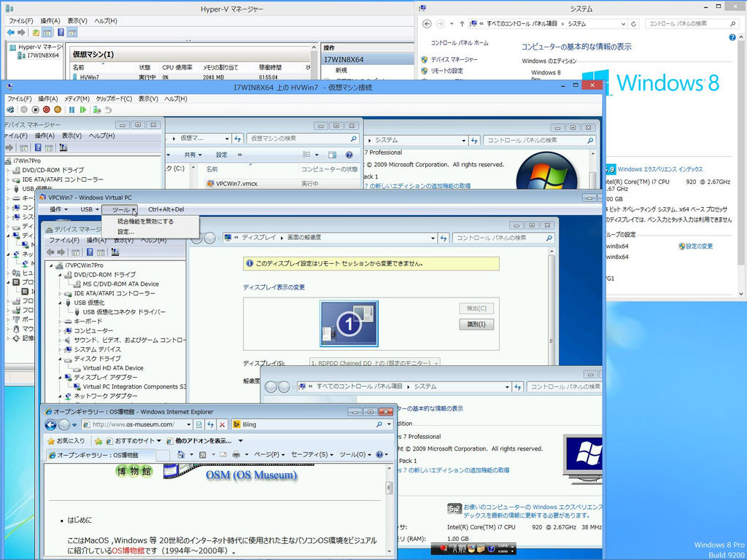Open クリップボード(C) menu in VM connection window
Image resolution: width=747 pixels, height=560 pixels.
tap(113, 98)
